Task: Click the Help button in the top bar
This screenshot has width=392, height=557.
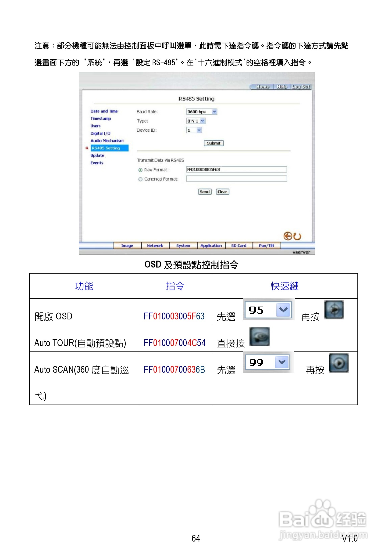Action: (x=282, y=87)
